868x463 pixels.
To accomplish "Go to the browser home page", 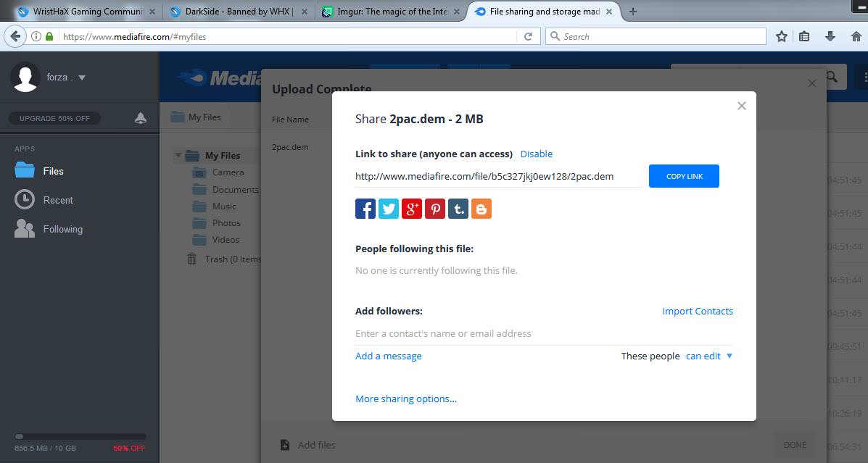I will (856, 36).
